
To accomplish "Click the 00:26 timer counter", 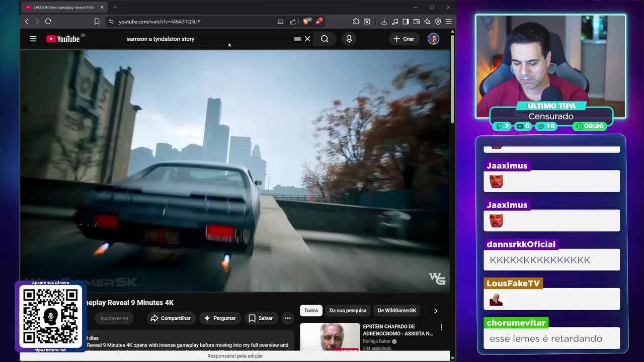I will pos(589,126).
